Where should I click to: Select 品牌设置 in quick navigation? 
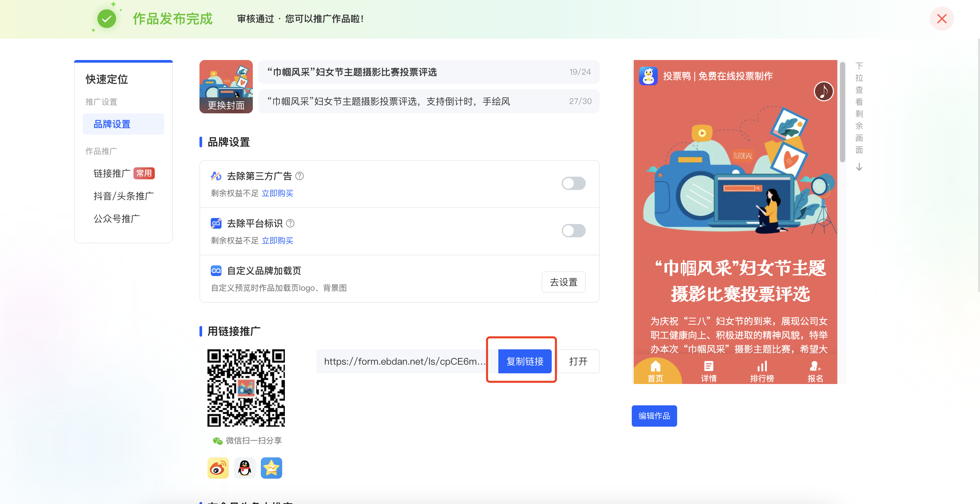pos(123,124)
